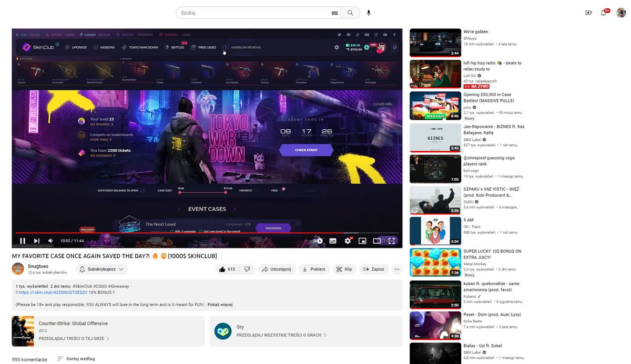Open SZPAKU x VAE VISTIC thumbnail
Viewport: 631px width, 364px height.
pos(435,200)
